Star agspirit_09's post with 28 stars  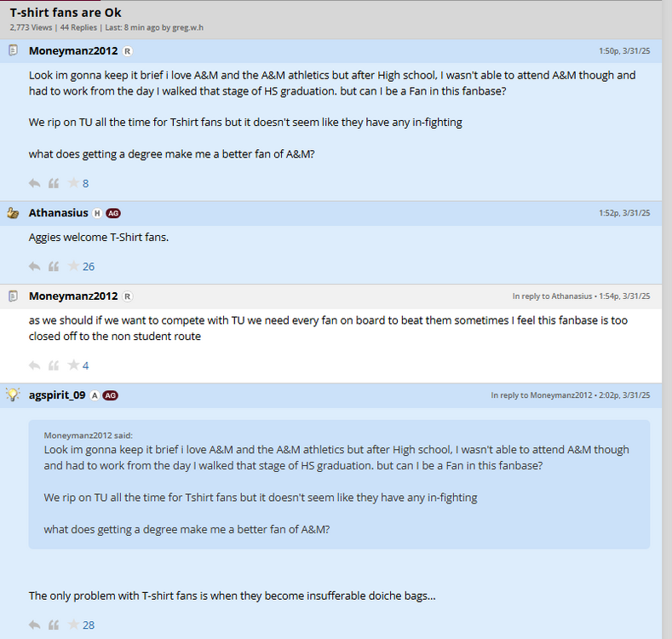[x=73, y=625]
